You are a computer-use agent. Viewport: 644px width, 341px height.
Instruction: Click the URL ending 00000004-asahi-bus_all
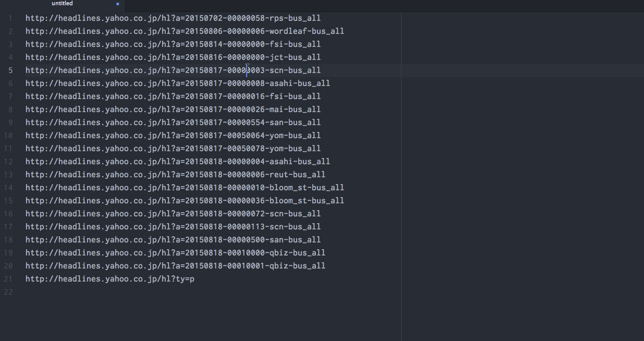tap(178, 162)
